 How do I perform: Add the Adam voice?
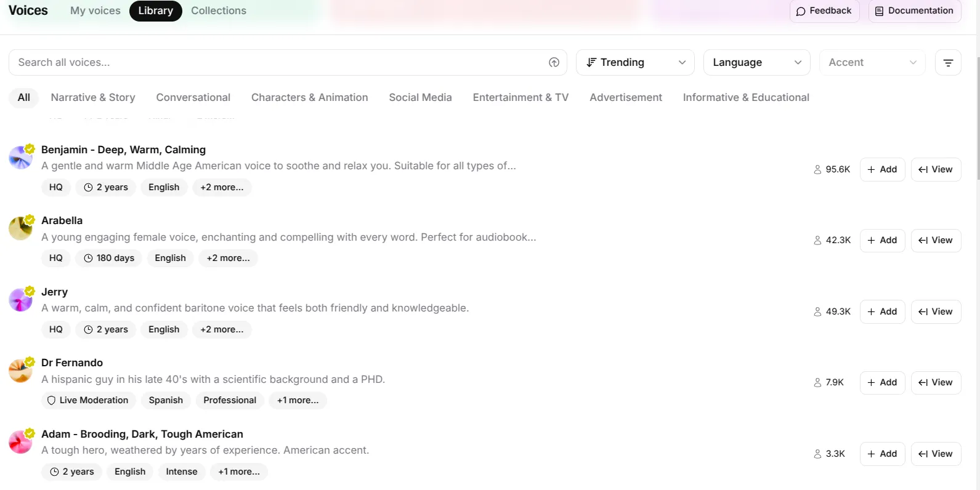point(882,454)
